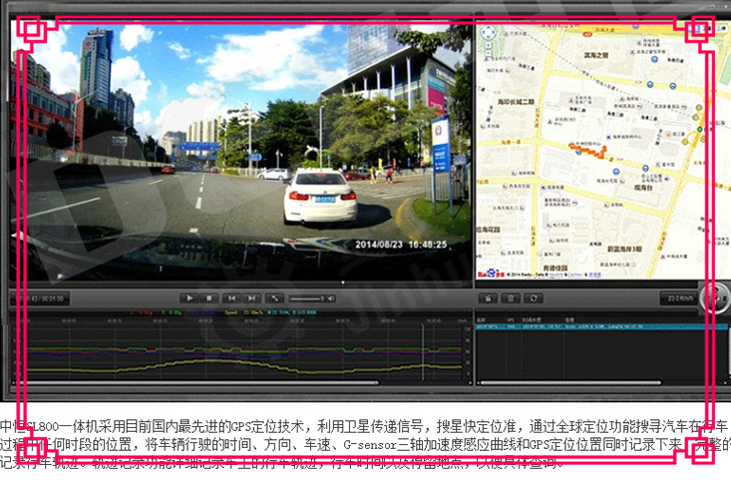Click the compass dial next to the speed readout
The image size is (731, 480).
[716, 297]
